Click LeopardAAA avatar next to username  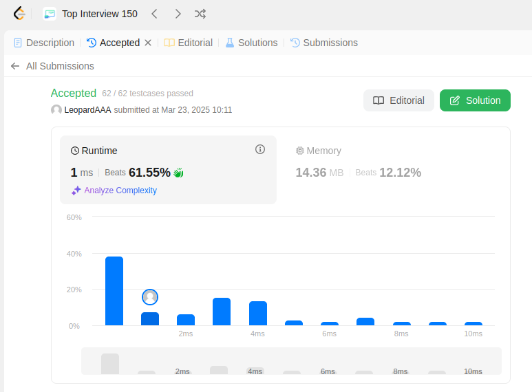[x=56, y=110]
